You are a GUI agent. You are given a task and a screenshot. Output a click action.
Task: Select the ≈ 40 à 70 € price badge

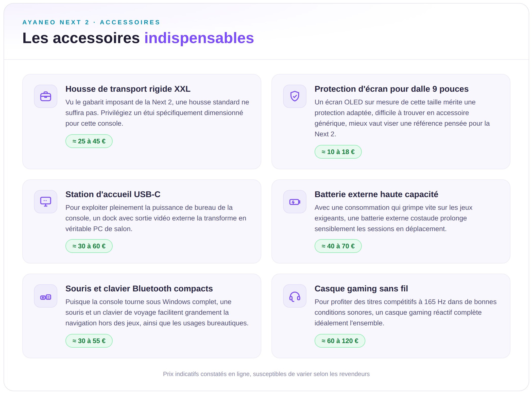click(338, 246)
